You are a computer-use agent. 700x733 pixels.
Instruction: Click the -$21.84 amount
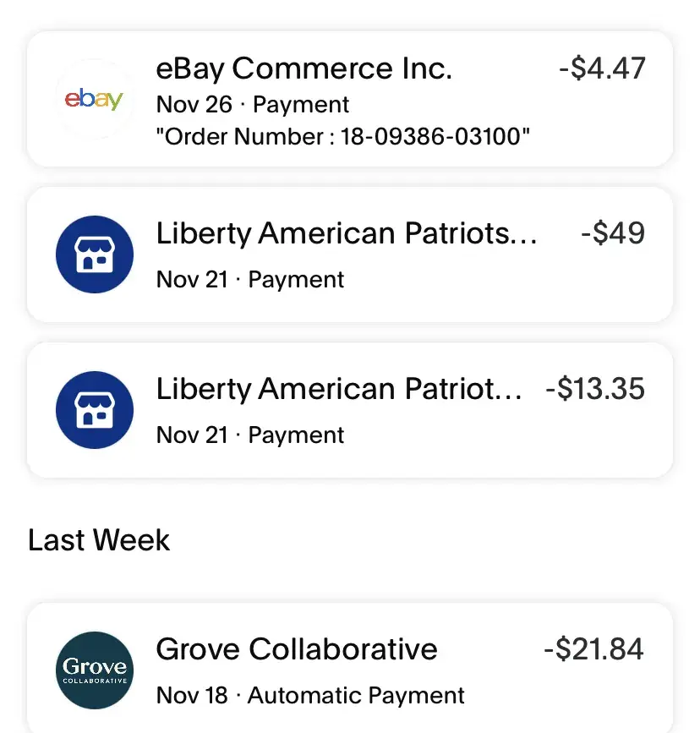pos(593,649)
